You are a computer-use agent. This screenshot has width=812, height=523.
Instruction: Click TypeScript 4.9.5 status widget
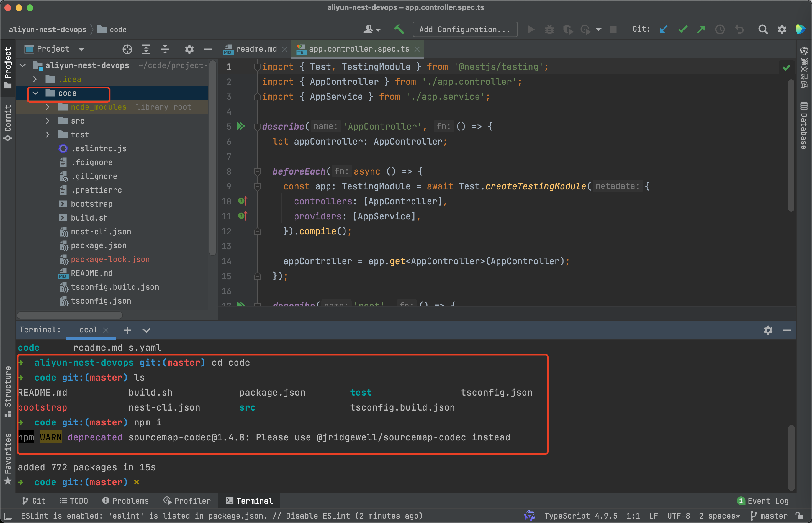[x=581, y=516]
